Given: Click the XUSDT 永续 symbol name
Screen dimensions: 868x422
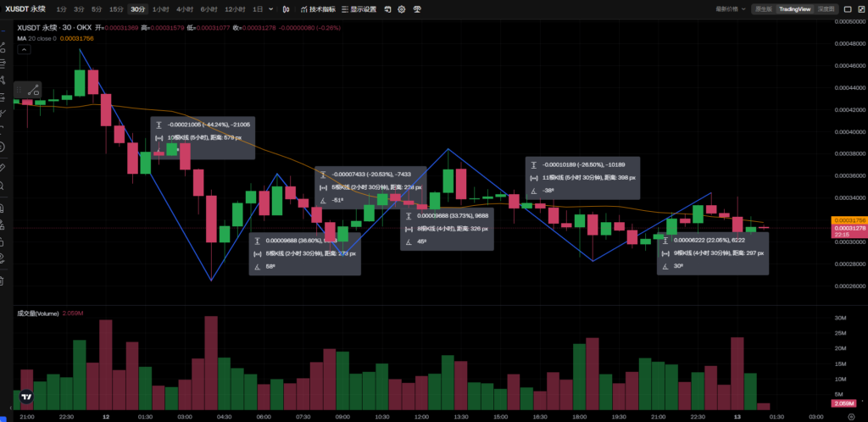Looking at the screenshot, I should 25,9.
